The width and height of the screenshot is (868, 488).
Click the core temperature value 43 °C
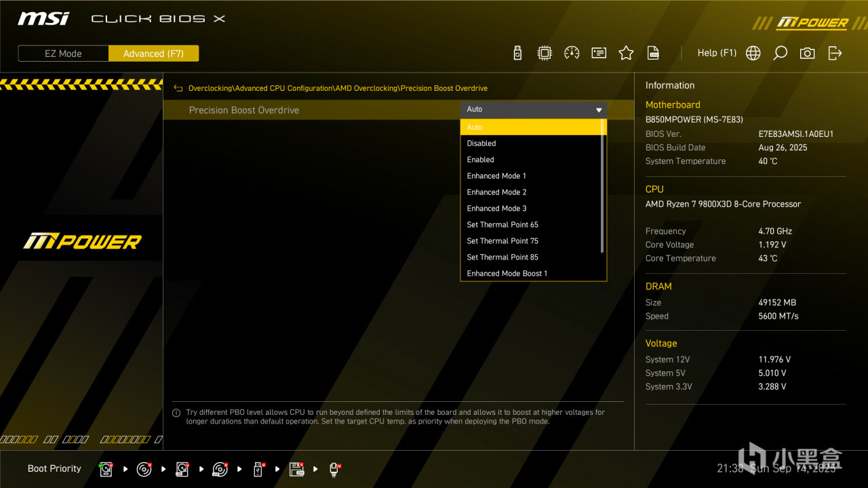coord(768,258)
